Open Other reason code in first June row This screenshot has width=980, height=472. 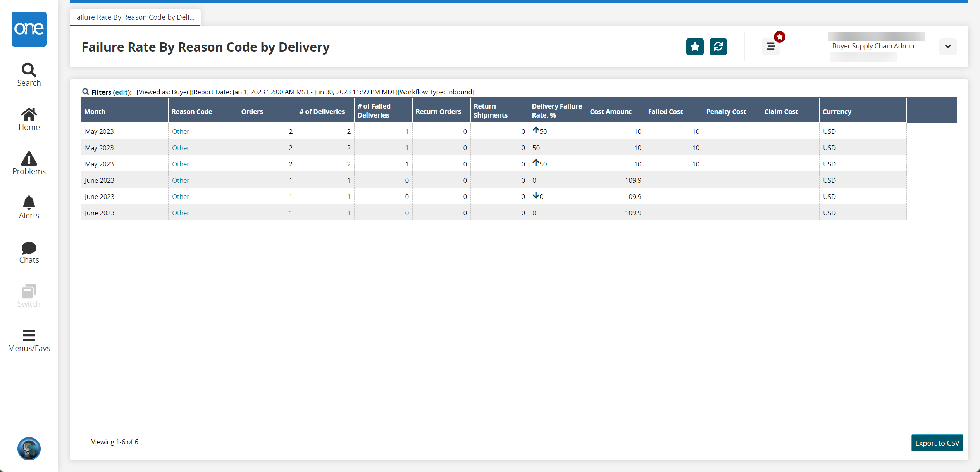181,180
